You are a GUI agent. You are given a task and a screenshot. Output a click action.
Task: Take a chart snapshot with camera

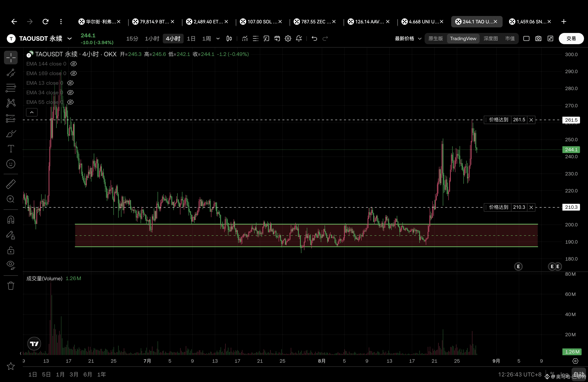[538, 39]
